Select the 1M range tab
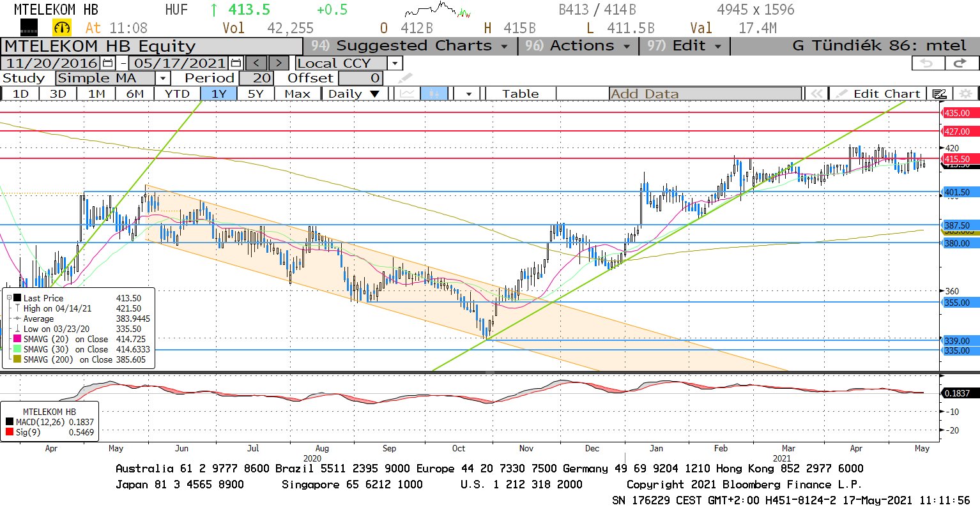980x519 pixels. [96, 94]
